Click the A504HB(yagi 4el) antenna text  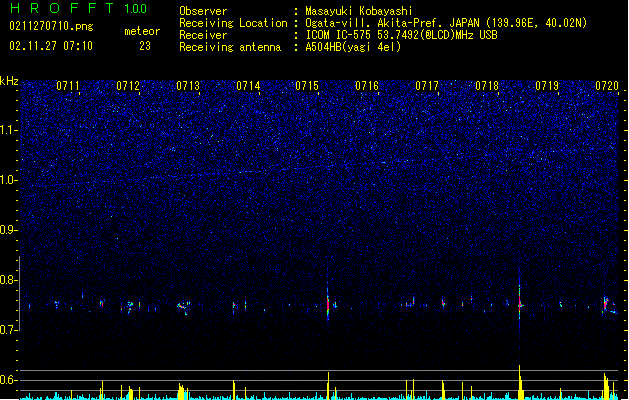click(x=353, y=47)
